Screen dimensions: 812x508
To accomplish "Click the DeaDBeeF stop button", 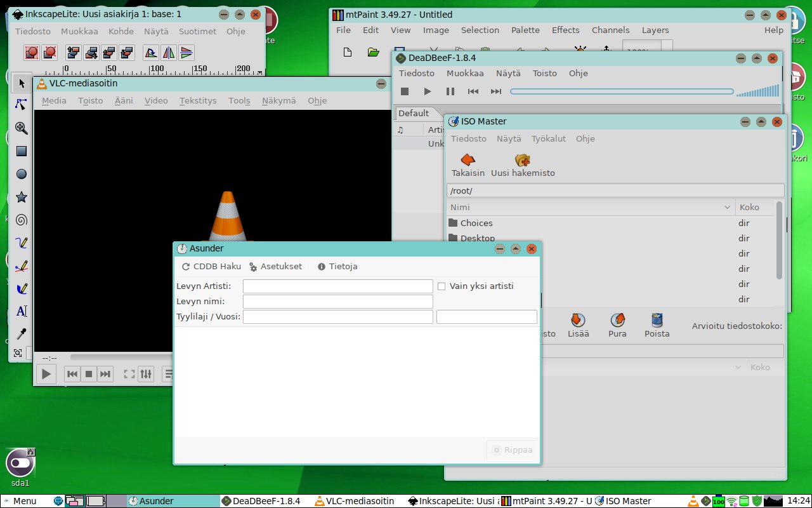I will tap(405, 91).
